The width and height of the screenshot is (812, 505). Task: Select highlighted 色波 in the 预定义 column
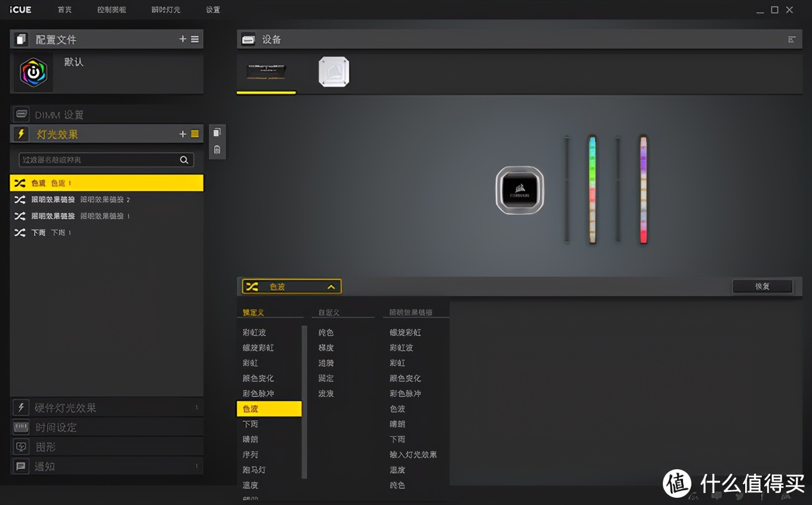[x=269, y=409]
